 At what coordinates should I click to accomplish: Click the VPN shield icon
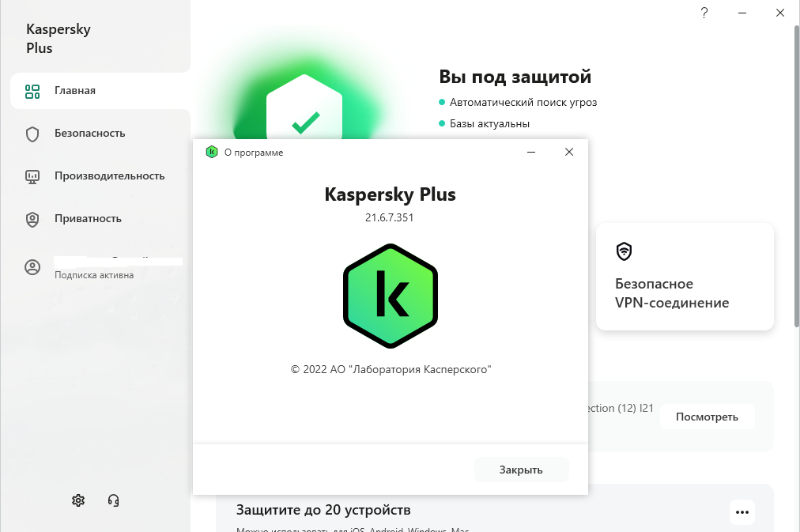(x=625, y=251)
